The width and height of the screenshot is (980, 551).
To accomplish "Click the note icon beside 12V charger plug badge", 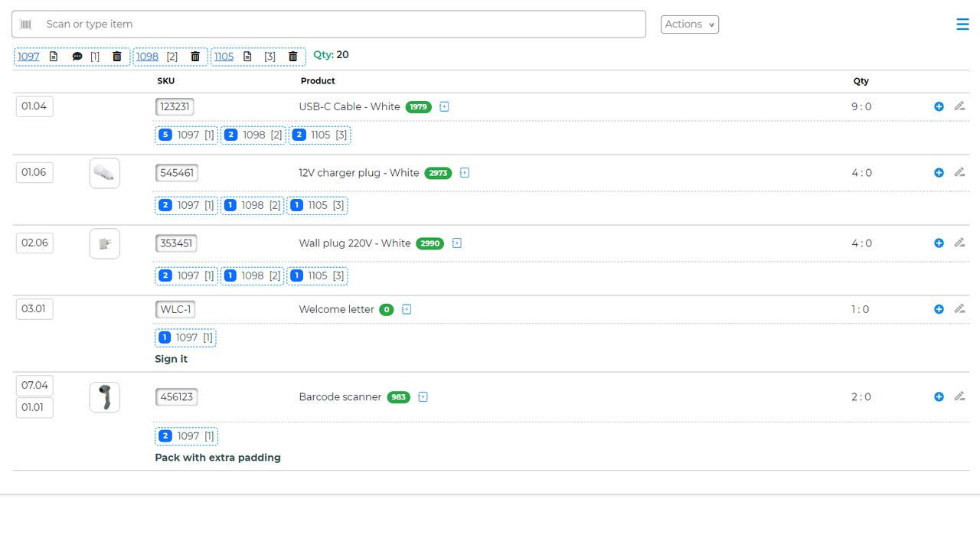I will (465, 173).
